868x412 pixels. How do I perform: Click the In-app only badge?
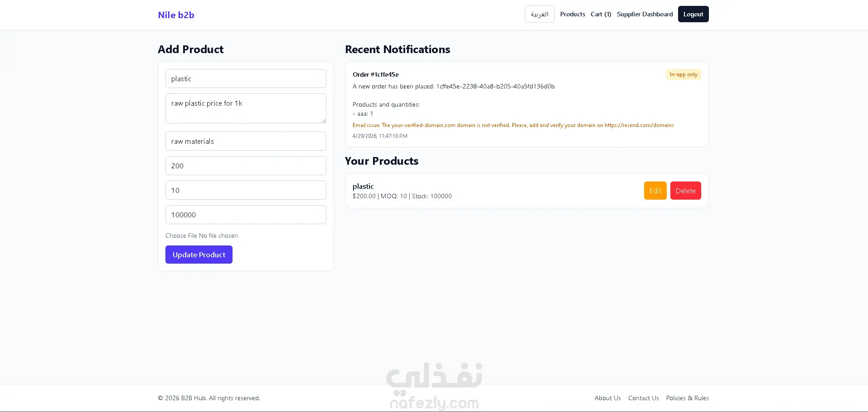click(684, 74)
